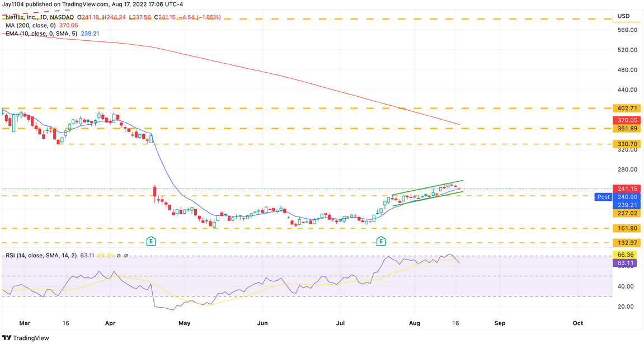Click the 280.00 price axis tick
This screenshot has width=644, height=344.
click(627, 169)
